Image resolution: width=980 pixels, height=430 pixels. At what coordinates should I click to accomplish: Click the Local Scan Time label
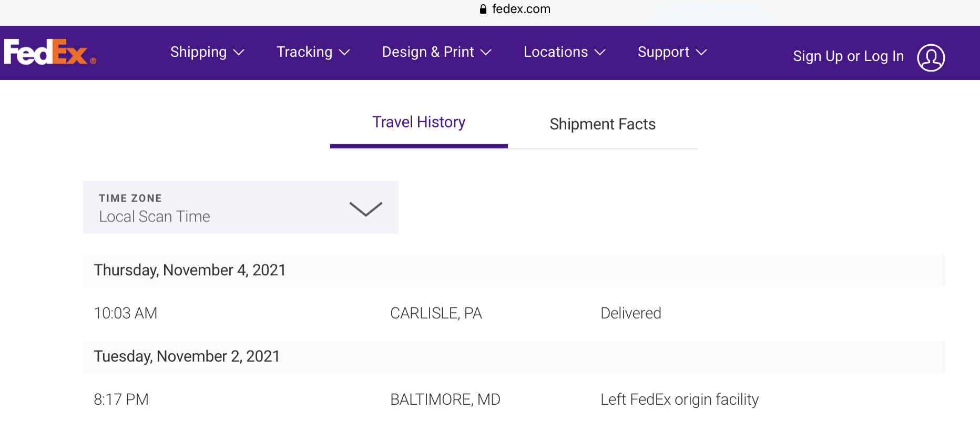pyautogui.click(x=155, y=216)
